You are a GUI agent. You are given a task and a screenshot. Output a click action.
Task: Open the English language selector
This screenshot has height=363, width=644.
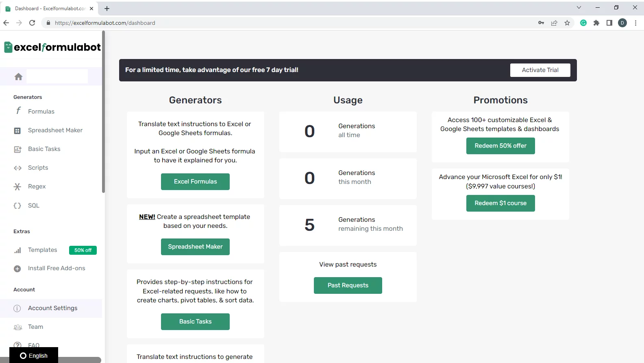click(x=34, y=356)
